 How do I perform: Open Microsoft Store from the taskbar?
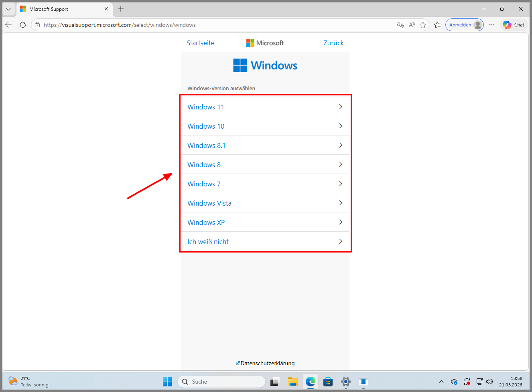coord(328,382)
